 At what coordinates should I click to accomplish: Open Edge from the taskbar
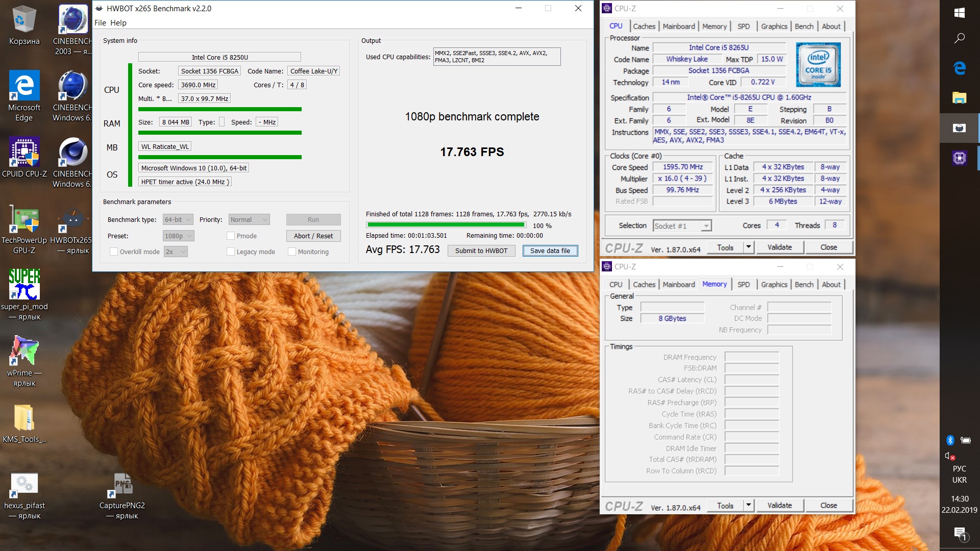pos(959,68)
